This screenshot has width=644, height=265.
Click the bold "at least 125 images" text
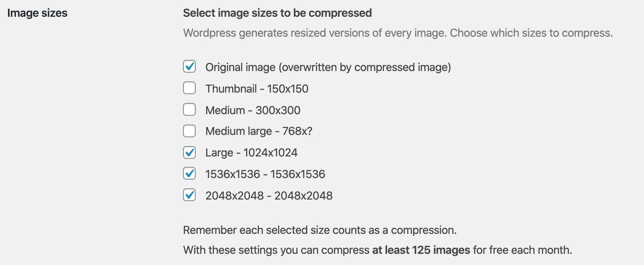421,250
